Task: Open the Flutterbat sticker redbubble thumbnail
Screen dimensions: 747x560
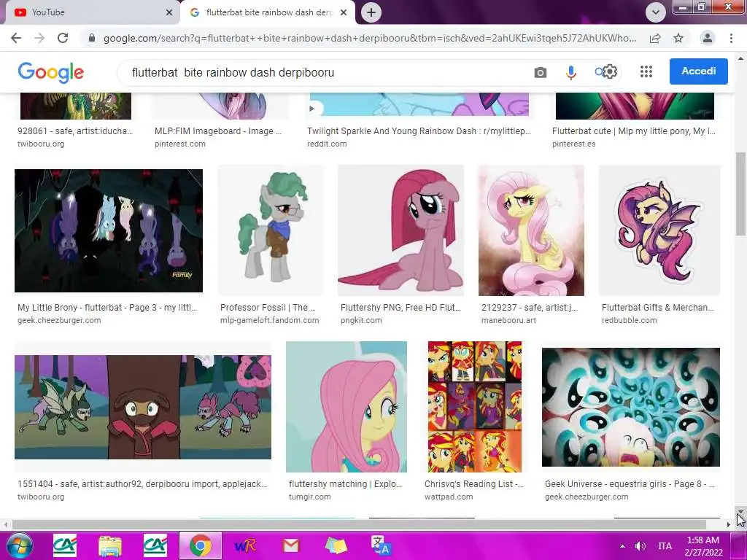Action: (659, 230)
